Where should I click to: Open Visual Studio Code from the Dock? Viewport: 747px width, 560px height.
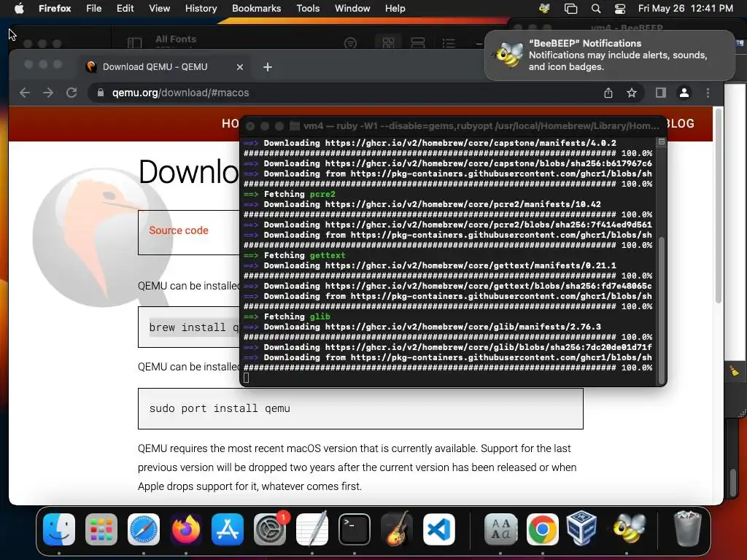click(438, 529)
